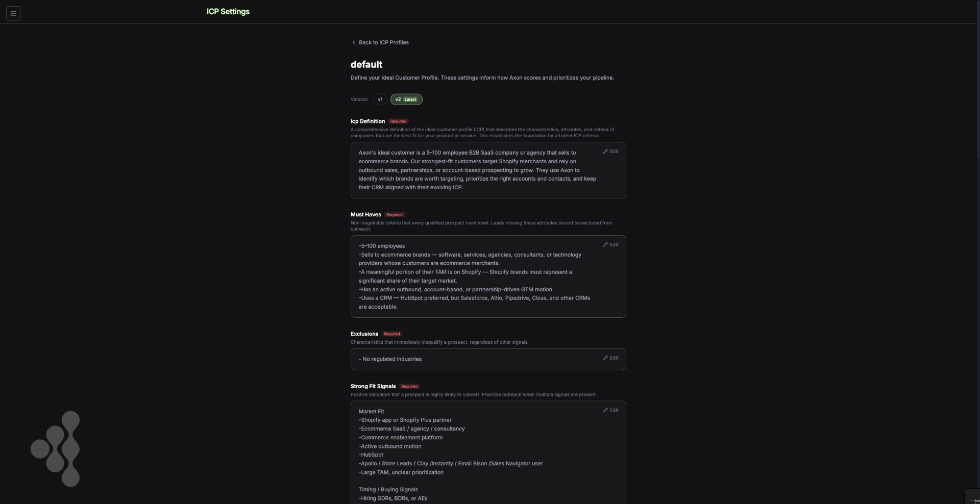Edit the Icp Definition section
The image size is (980, 504).
point(610,152)
